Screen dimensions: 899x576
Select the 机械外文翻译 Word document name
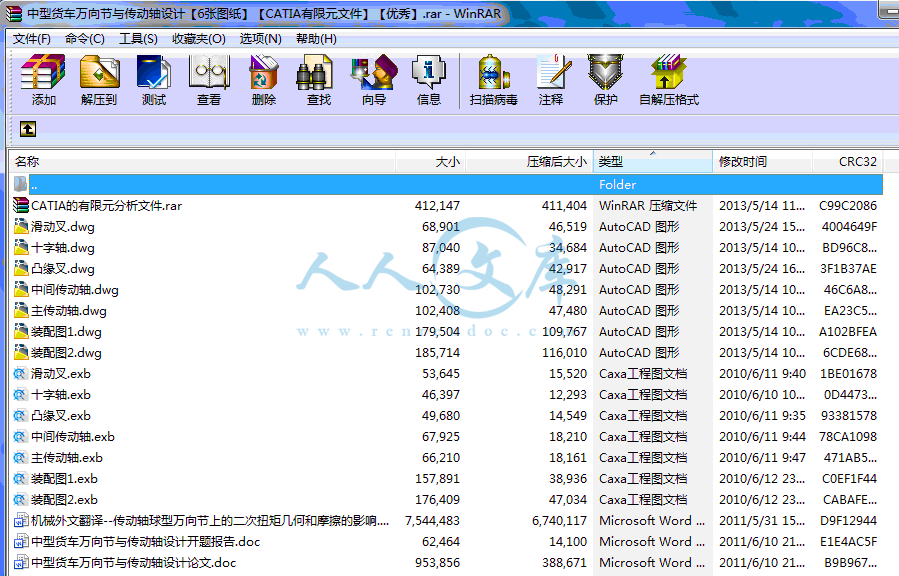coord(210,520)
